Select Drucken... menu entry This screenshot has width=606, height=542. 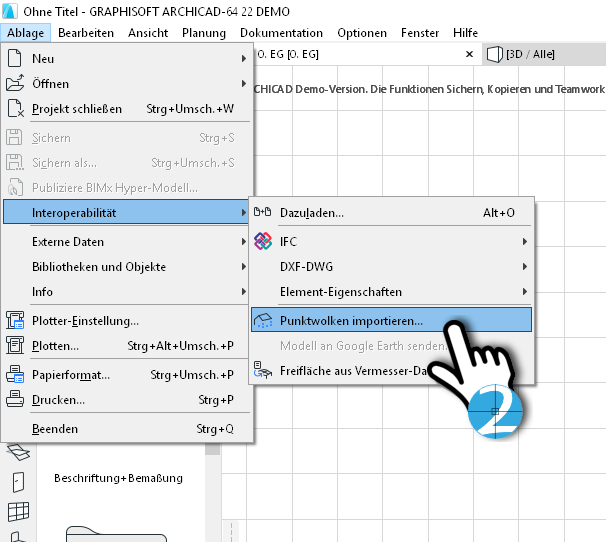click(x=128, y=399)
